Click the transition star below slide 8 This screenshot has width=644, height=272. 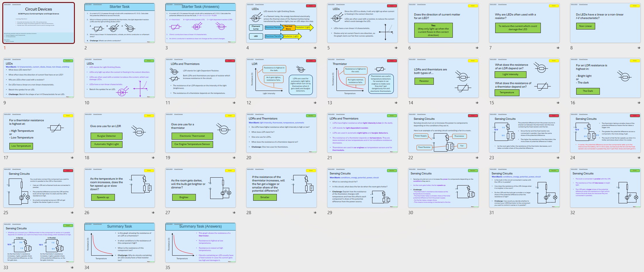pos(639,48)
